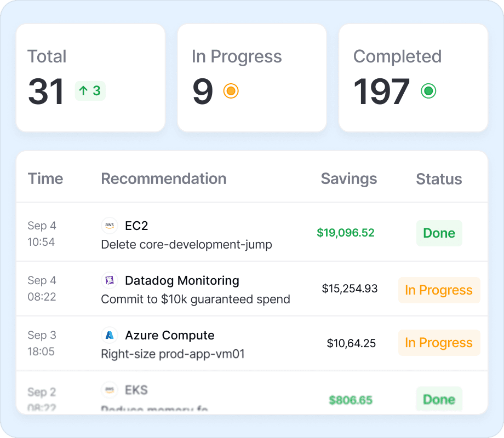Image resolution: width=504 pixels, height=438 pixels.
Task: Click the orange In Progress indicator dot
Action: [231, 91]
